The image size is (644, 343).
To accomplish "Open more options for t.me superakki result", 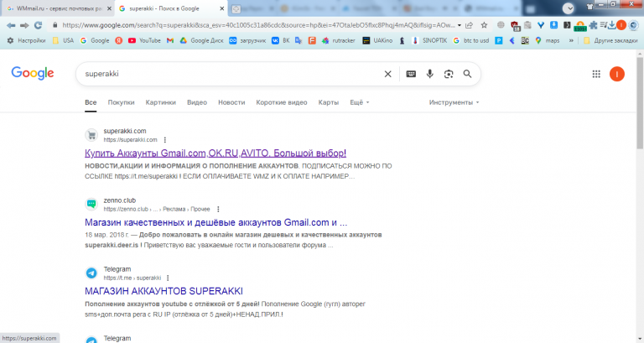I will [x=168, y=278].
